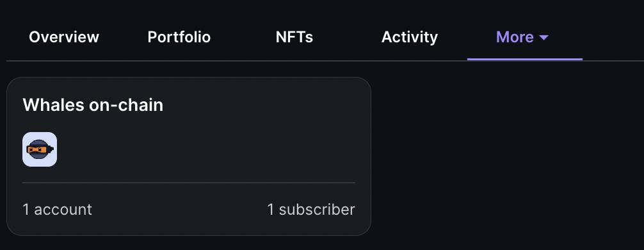Open the masked avatar icon in the Whales card
Viewport: 644px width, 250px height.
tap(40, 149)
